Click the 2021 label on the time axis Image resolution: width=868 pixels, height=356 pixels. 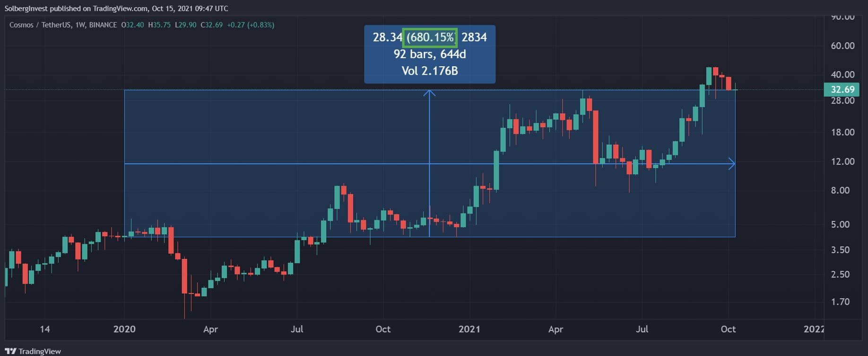tap(469, 329)
